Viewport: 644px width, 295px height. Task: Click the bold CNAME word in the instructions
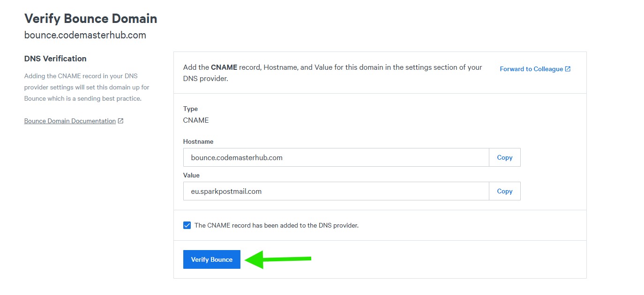coord(224,67)
